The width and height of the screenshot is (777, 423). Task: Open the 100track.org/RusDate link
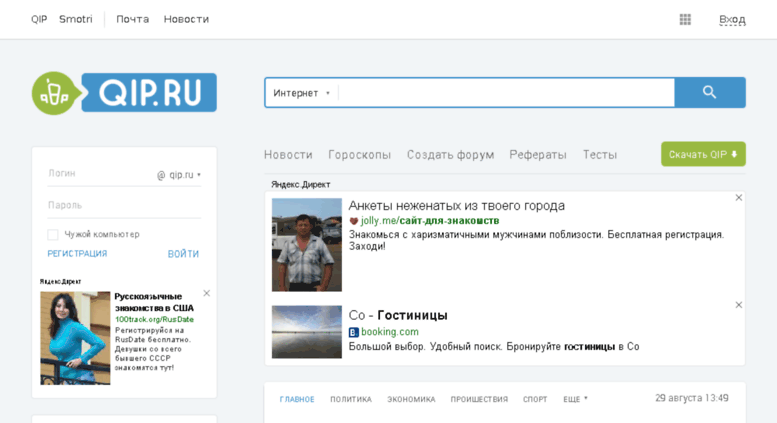click(154, 319)
